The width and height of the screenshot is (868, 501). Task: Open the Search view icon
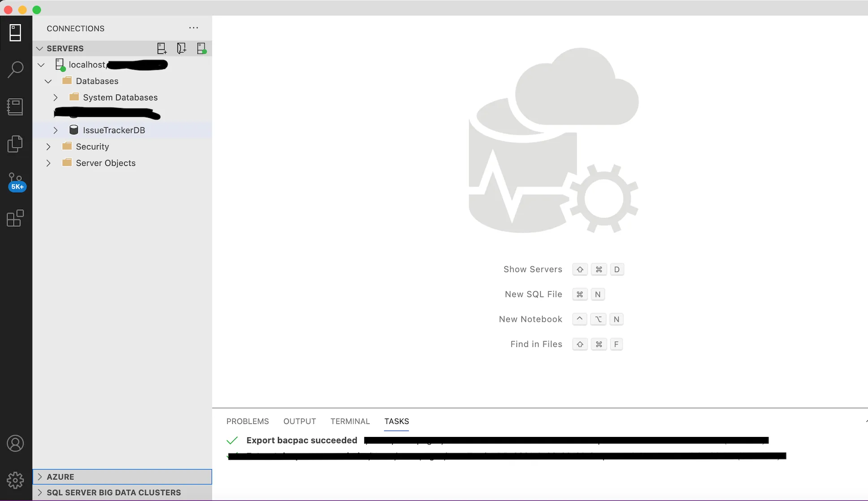point(15,69)
